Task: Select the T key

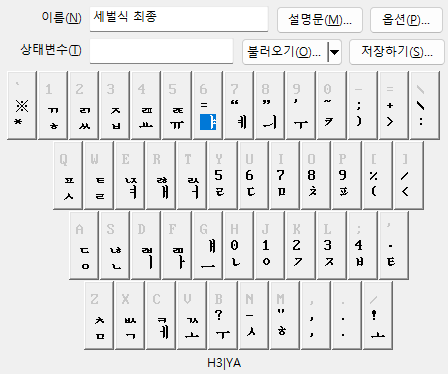Action: (x=192, y=175)
